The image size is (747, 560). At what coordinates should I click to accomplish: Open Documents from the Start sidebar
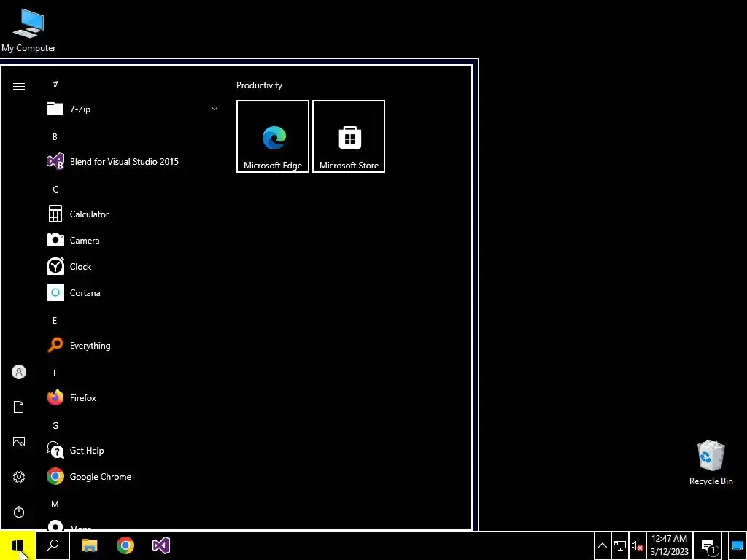18,407
